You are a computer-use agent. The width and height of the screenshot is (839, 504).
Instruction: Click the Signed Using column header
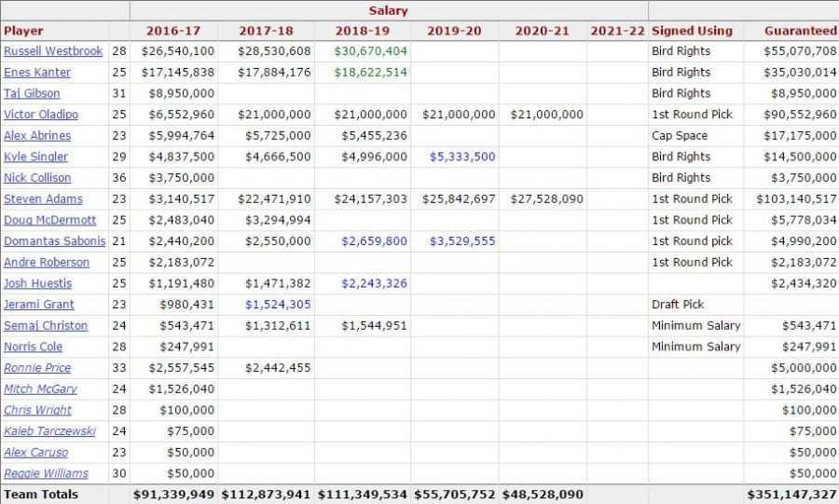tap(692, 31)
